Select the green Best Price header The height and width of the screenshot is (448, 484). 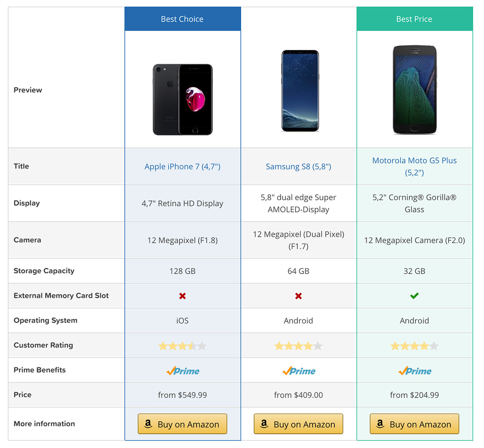[415, 19]
